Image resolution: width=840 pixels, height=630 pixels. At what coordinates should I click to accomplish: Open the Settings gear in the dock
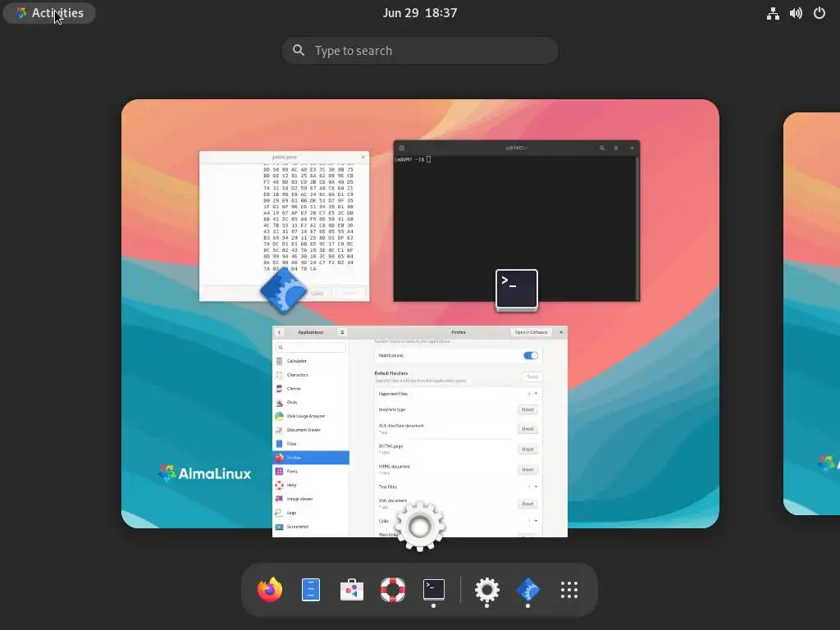[x=487, y=590]
